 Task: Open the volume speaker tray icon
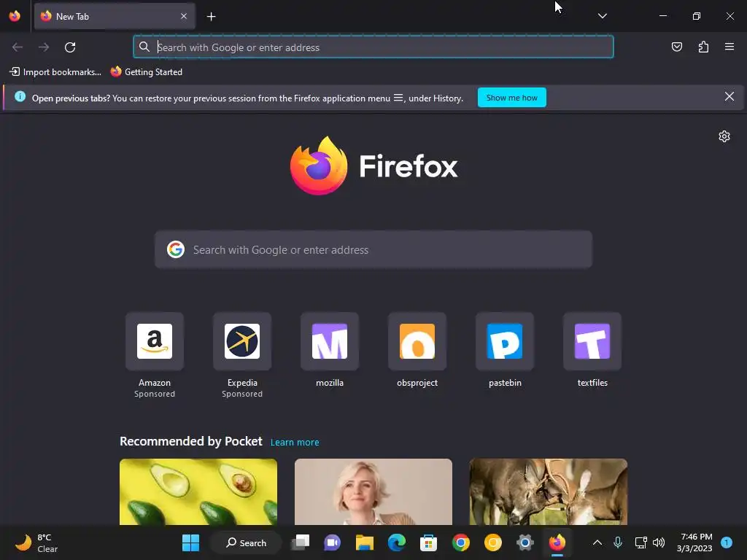pyautogui.click(x=659, y=542)
